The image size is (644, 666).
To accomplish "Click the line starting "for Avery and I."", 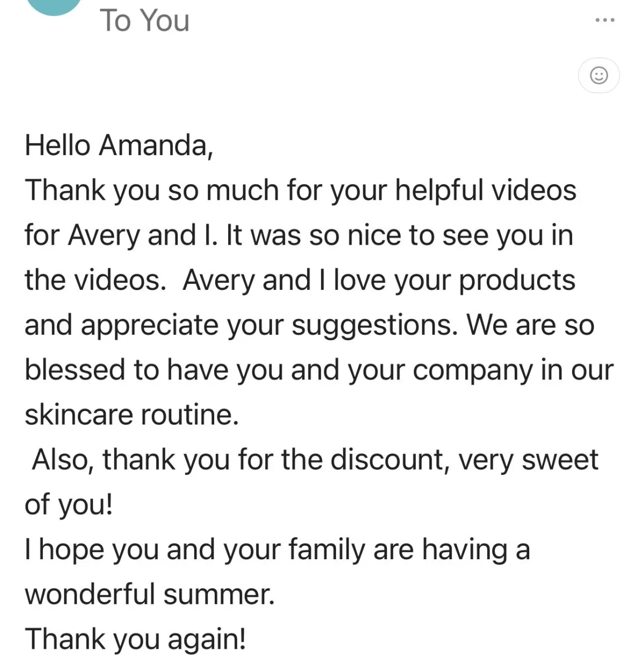I will click(298, 235).
